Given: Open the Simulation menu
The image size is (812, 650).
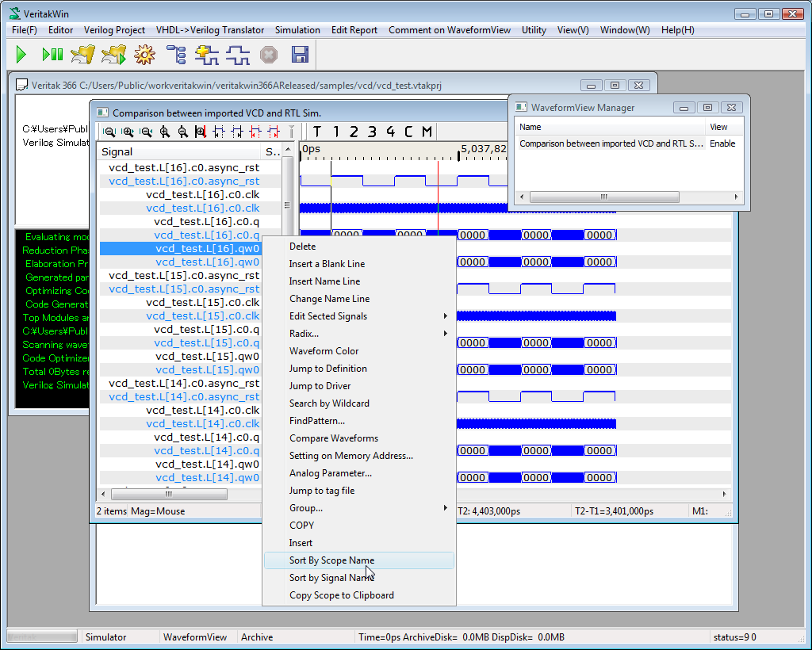Looking at the screenshot, I should tap(298, 30).
